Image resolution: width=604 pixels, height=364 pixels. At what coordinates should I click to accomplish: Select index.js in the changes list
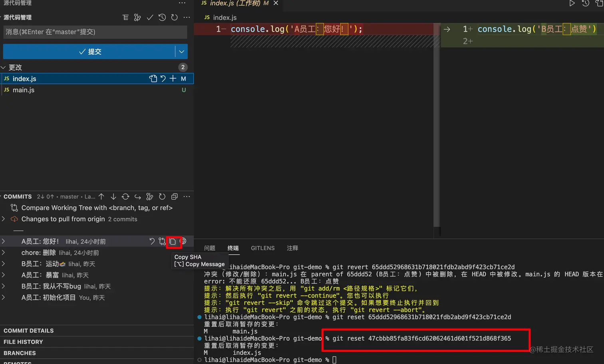[x=97, y=79]
